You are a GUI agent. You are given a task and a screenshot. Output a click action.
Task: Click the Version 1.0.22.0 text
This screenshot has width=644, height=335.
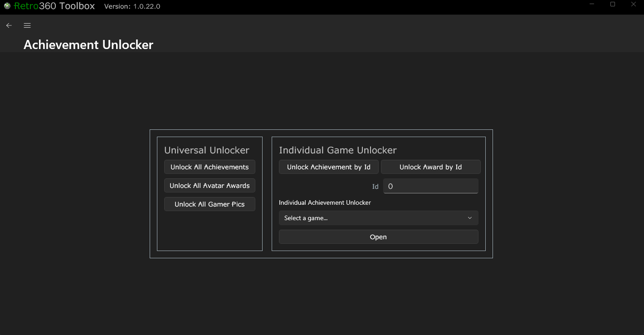(x=132, y=6)
